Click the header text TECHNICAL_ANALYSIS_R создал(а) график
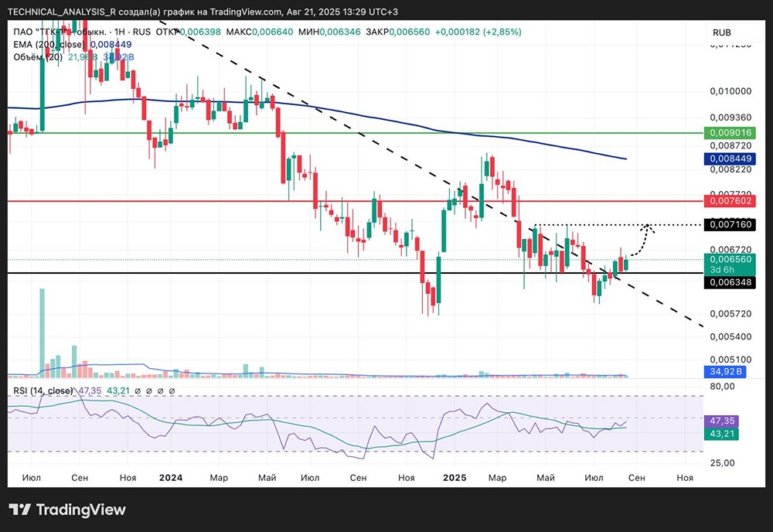The height and width of the screenshot is (532, 773). [x=101, y=12]
